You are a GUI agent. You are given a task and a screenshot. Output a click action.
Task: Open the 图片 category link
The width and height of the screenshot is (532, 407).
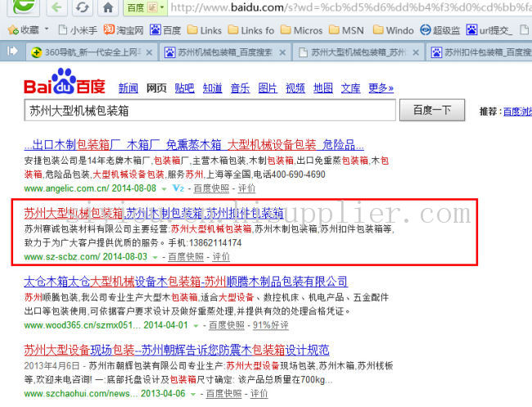[268, 88]
